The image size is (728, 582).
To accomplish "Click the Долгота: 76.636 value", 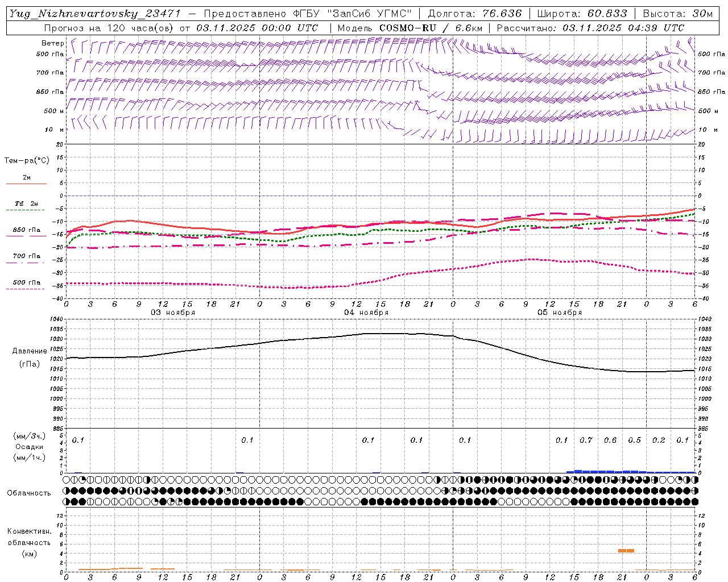I will pos(474,14).
